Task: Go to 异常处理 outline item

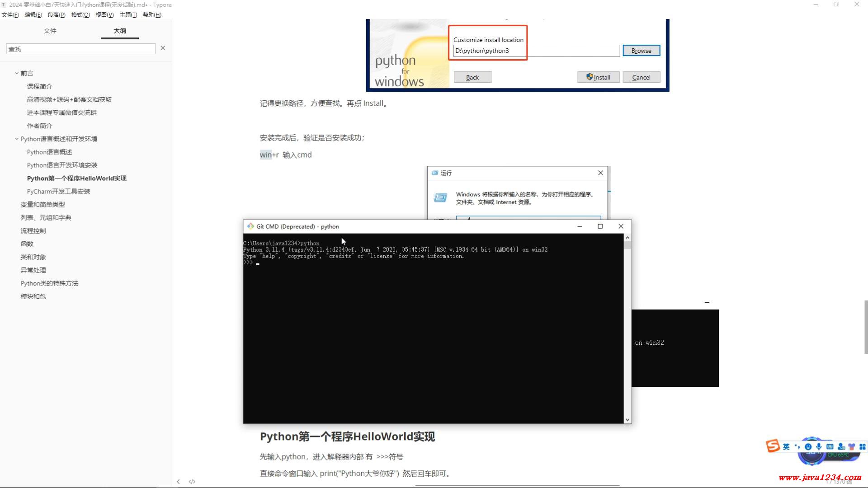Action: 33,270
